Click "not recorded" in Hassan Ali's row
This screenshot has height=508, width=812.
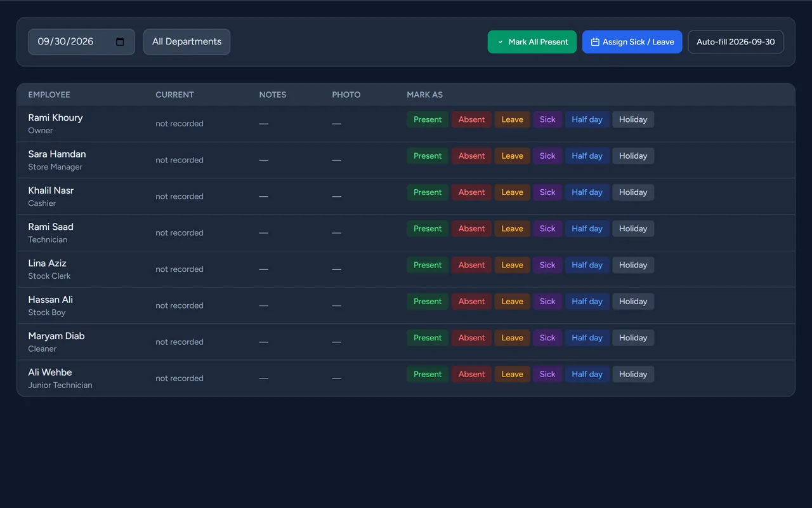tap(180, 305)
